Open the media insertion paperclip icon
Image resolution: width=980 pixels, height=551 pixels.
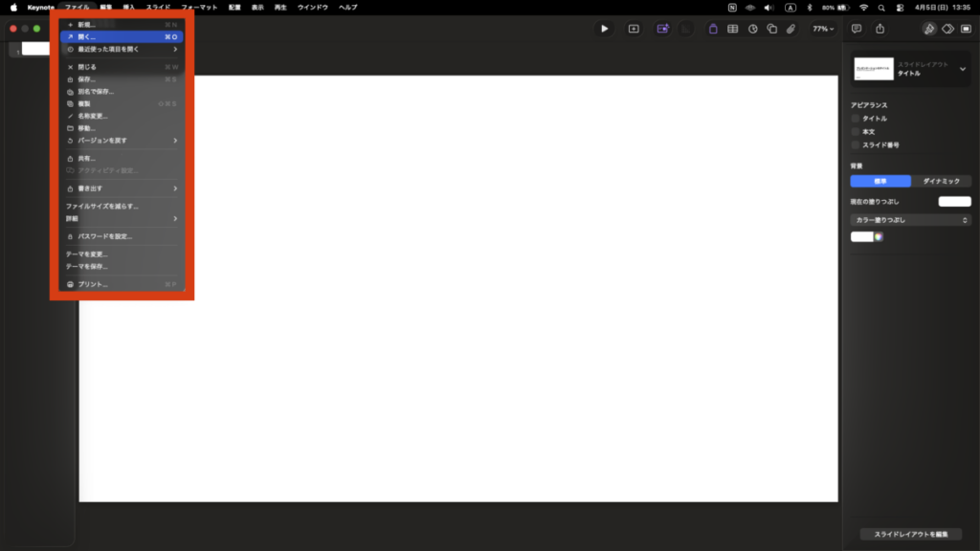click(791, 29)
